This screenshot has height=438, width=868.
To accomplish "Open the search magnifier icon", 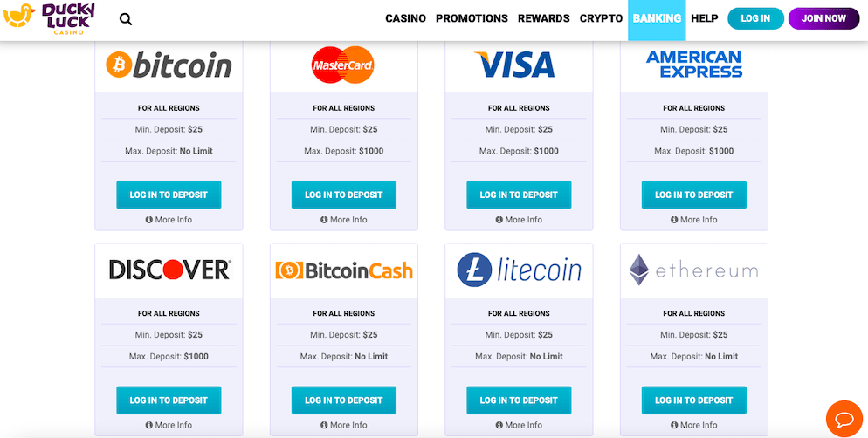I will (126, 19).
